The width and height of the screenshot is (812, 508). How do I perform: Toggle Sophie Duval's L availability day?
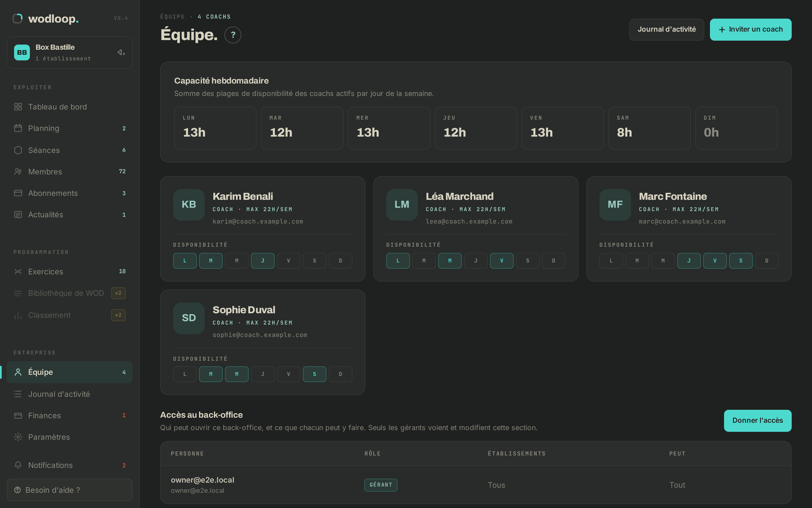(x=185, y=374)
